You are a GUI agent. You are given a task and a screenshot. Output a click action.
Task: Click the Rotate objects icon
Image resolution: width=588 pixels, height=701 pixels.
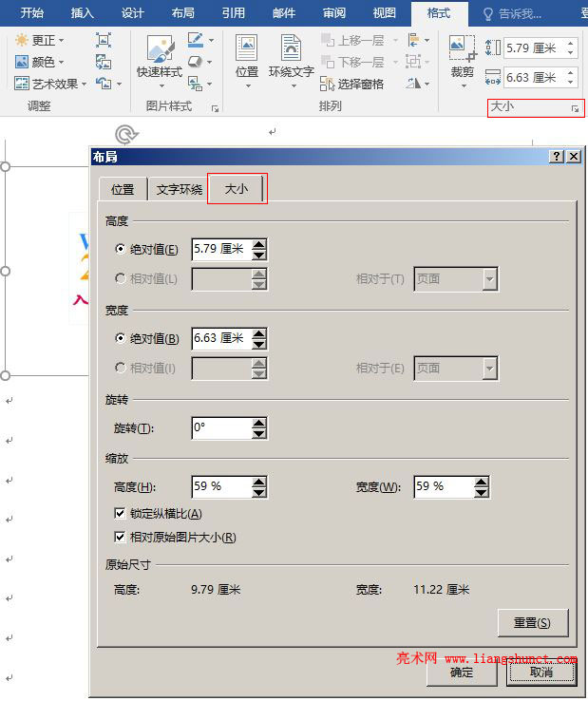(414, 84)
